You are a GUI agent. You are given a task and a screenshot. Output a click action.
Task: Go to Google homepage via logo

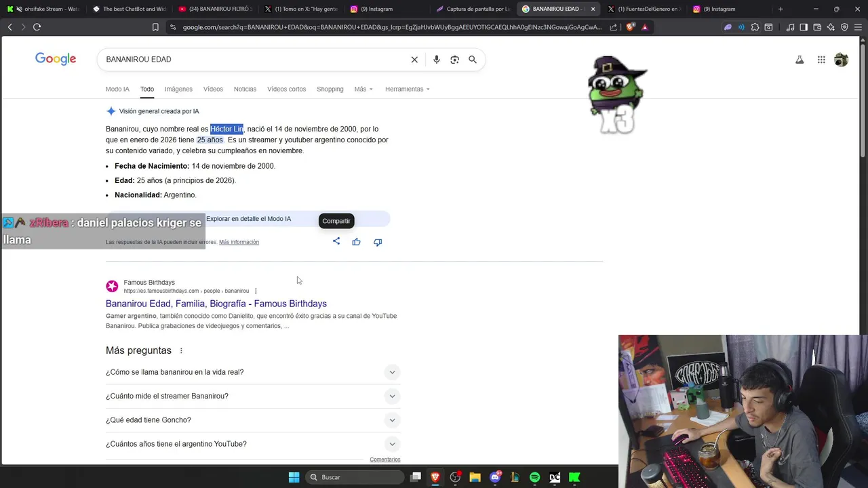(56, 59)
